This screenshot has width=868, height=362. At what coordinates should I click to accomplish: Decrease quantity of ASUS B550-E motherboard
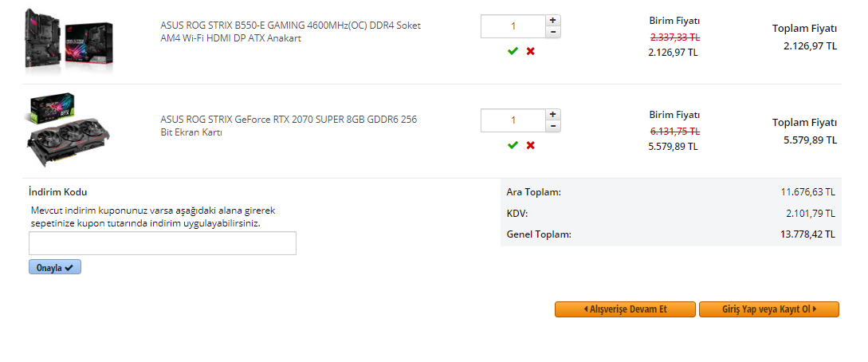[x=553, y=32]
